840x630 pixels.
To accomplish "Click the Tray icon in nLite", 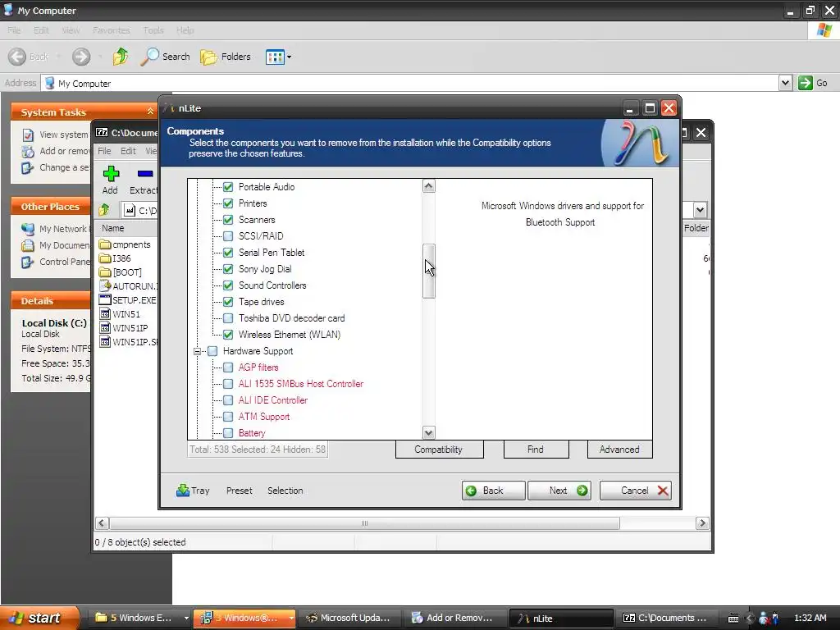I will pos(183,491).
